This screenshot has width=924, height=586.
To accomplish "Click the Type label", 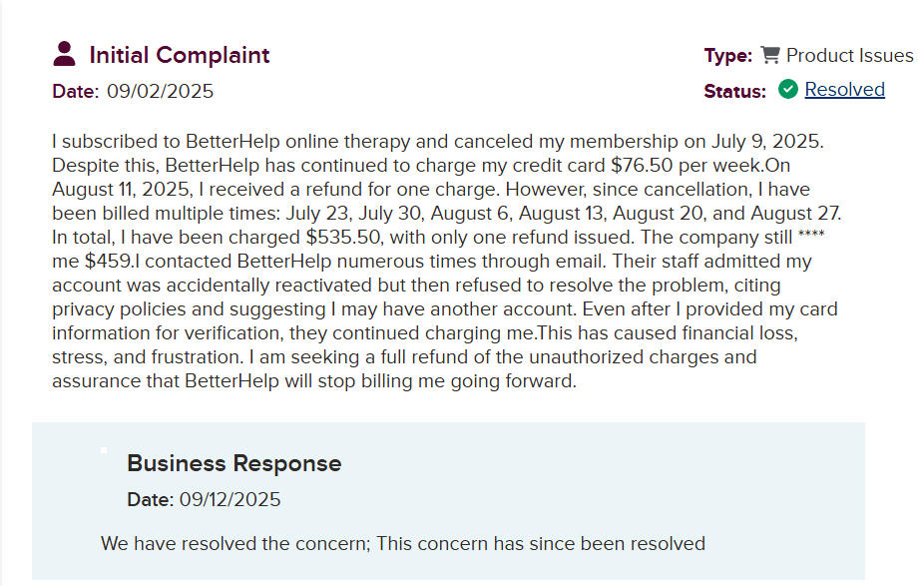I will tap(728, 56).
